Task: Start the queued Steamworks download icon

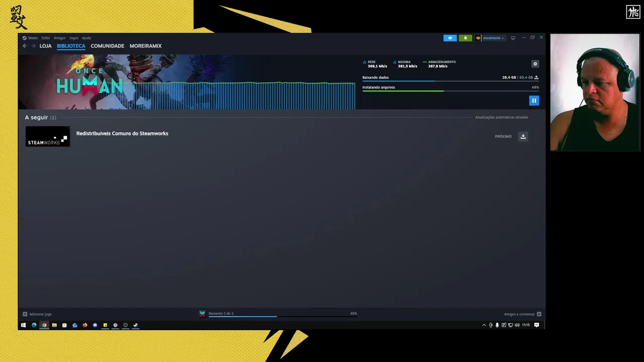Action: pos(523,136)
